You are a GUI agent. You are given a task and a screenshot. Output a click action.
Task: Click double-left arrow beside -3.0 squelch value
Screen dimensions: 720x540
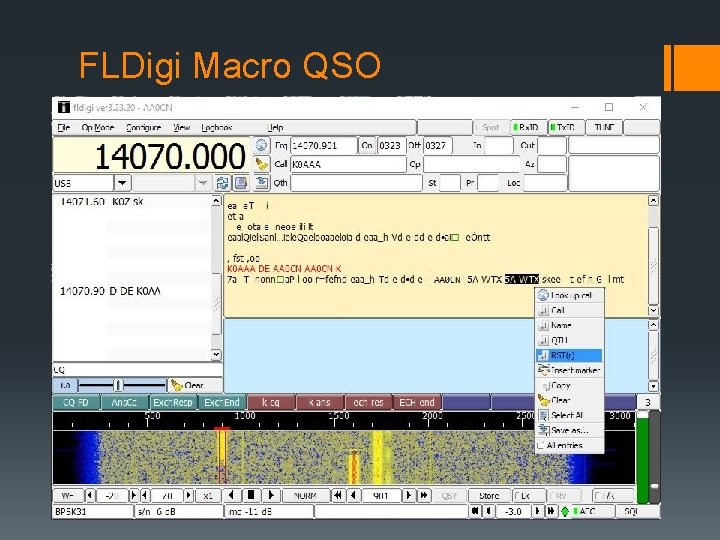[475, 511]
